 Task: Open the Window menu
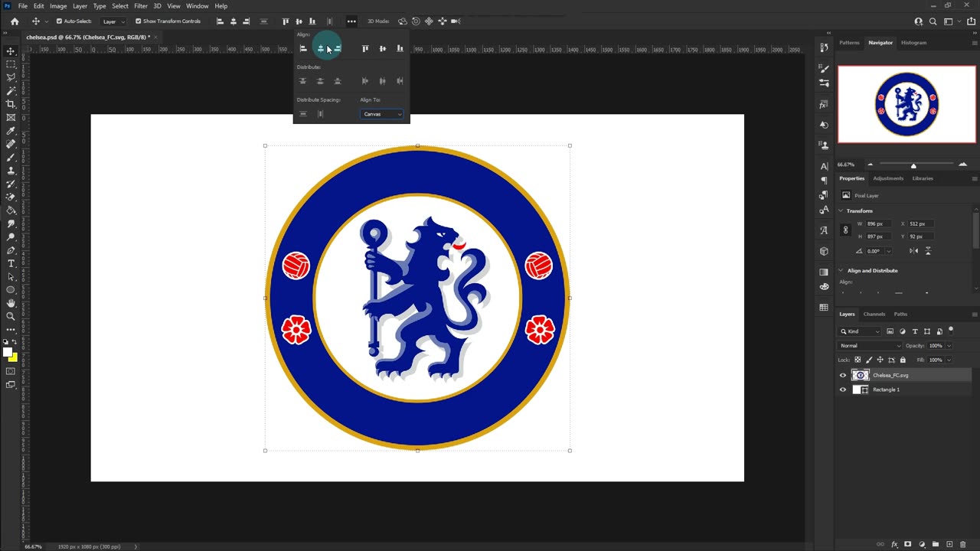pyautogui.click(x=198, y=6)
